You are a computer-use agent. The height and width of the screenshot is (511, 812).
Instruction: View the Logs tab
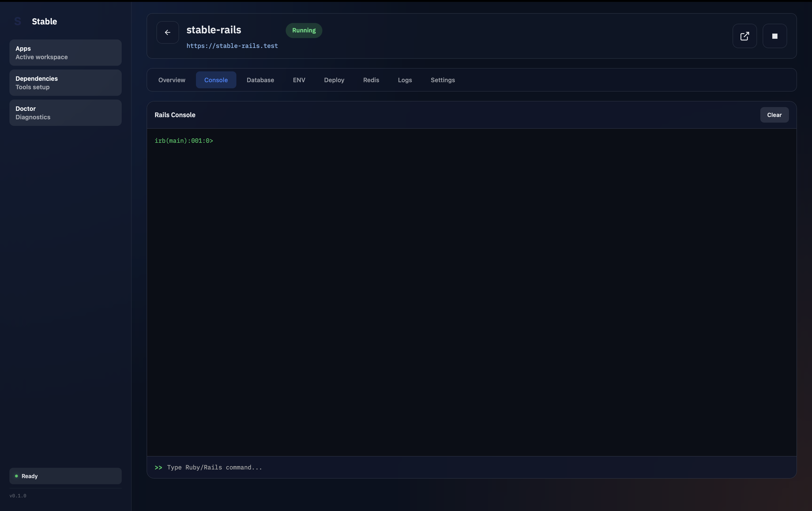click(405, 80)
